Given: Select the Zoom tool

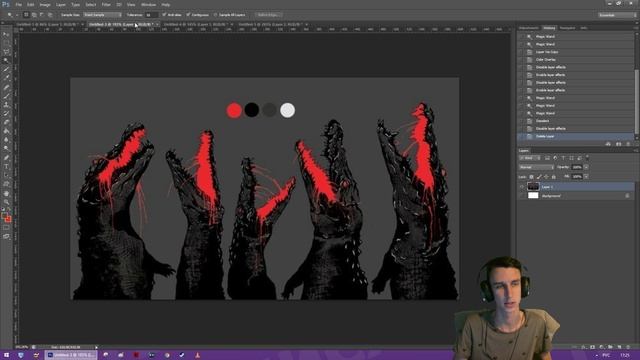Looking at the screenshot, I should pos(6,202).
